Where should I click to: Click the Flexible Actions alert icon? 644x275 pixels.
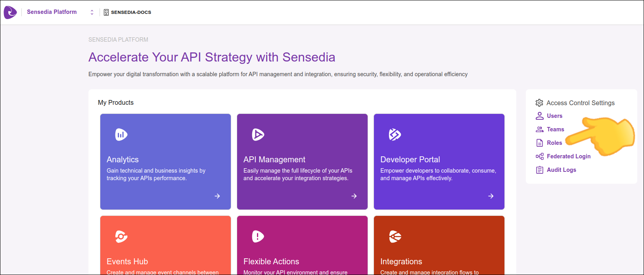[258, 237]
